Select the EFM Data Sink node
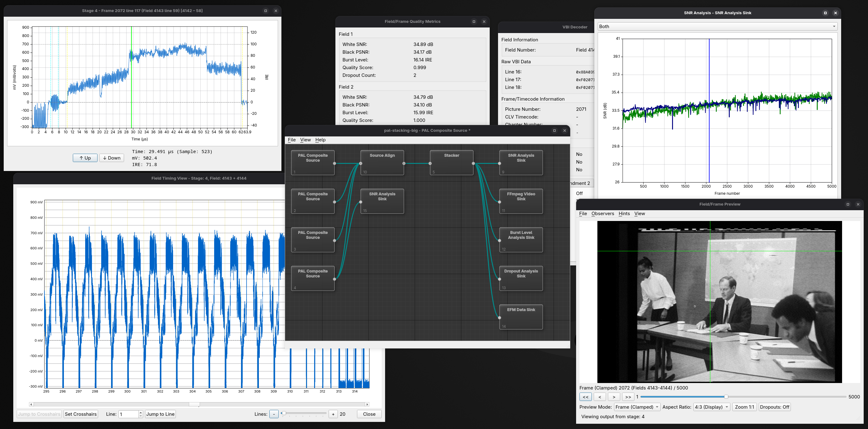 pos(521,317)
